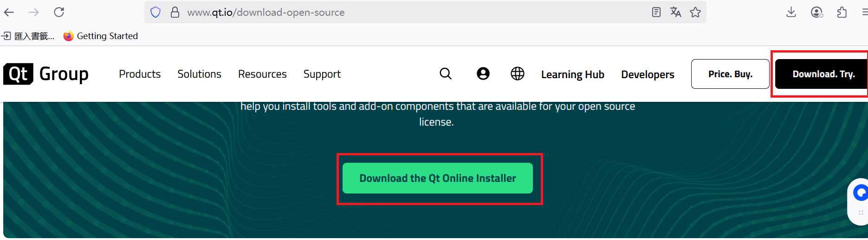View site security via the padlock icon

175,12
